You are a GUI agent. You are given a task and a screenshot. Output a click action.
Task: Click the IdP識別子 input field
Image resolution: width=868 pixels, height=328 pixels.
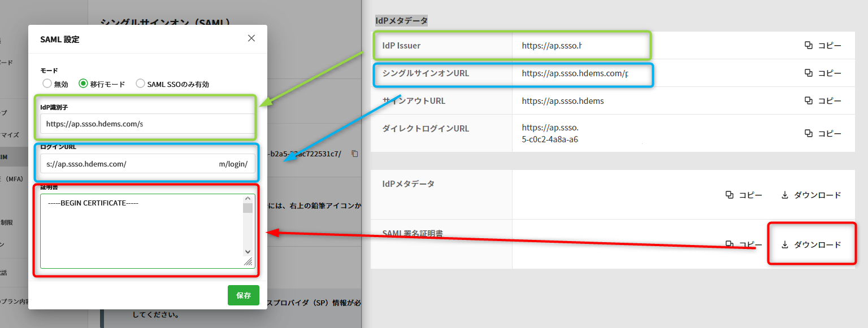point(147,124)
